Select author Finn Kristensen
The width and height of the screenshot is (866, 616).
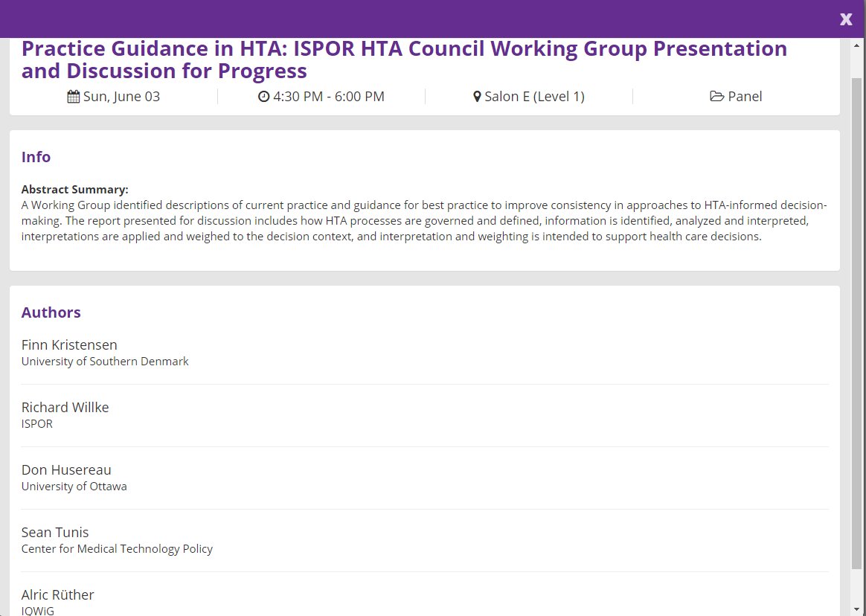coord(69,344)
